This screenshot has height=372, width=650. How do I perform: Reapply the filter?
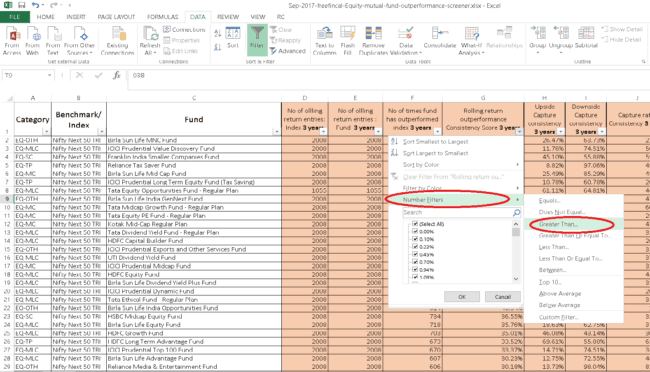286,40
